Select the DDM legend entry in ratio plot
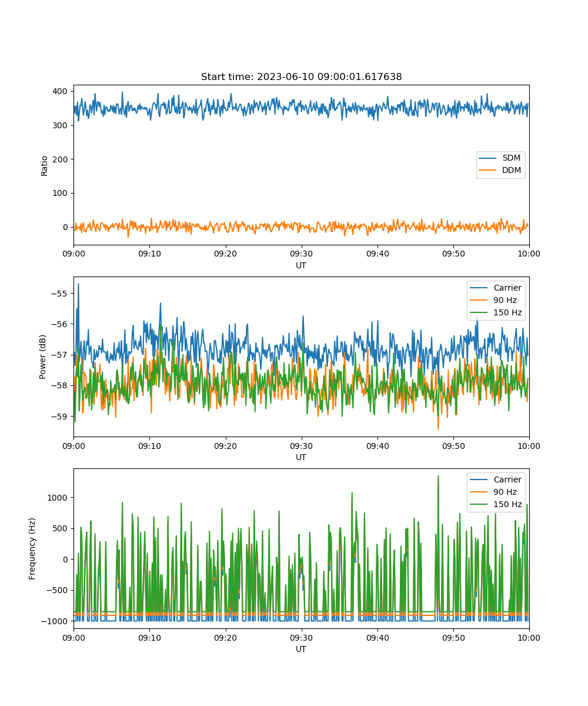Screen dimensions: 588x706 [x=501, y=171]
